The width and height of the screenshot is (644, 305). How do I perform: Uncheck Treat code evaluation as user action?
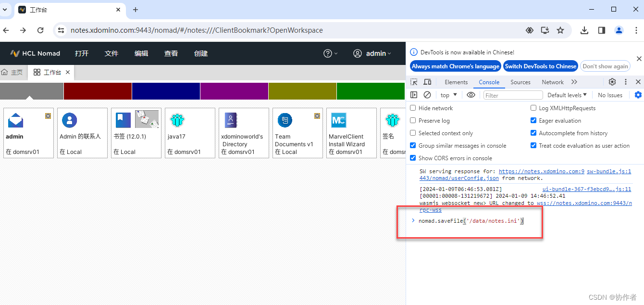pos(533,146)
